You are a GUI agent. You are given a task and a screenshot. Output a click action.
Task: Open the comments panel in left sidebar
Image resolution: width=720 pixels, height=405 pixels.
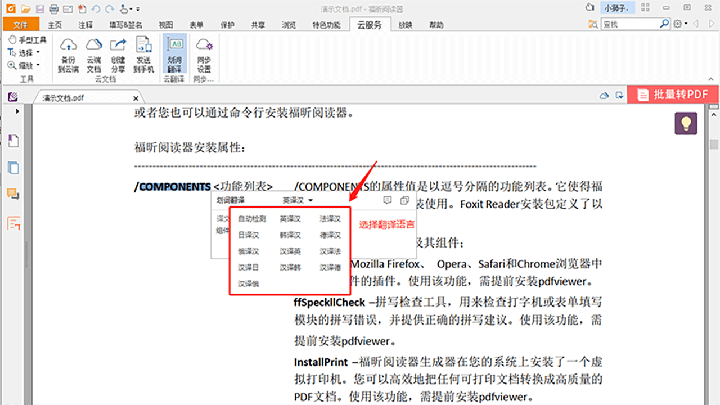coord(13,194)
